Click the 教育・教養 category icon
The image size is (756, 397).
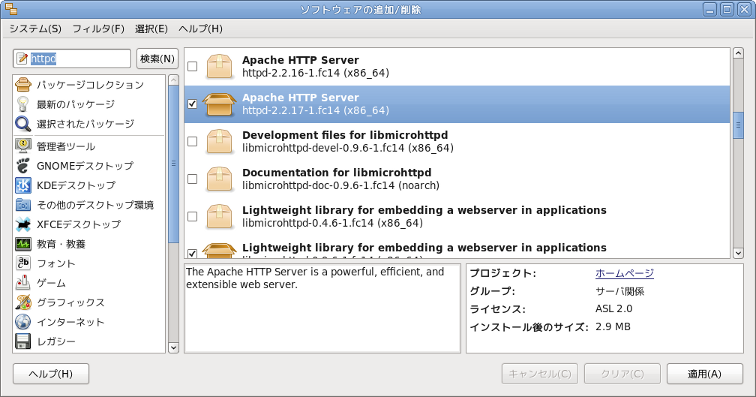(23, 244)
